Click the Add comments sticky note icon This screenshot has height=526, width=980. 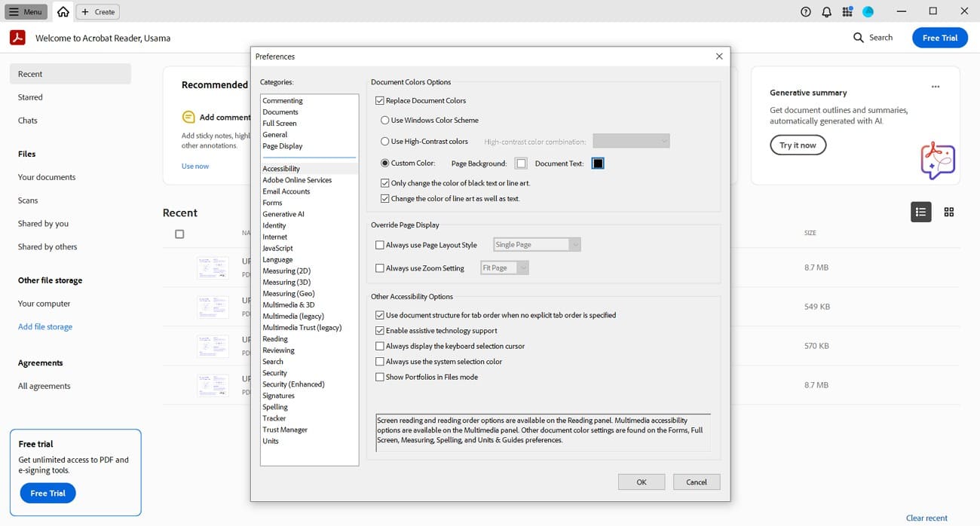tap(188, 117)
